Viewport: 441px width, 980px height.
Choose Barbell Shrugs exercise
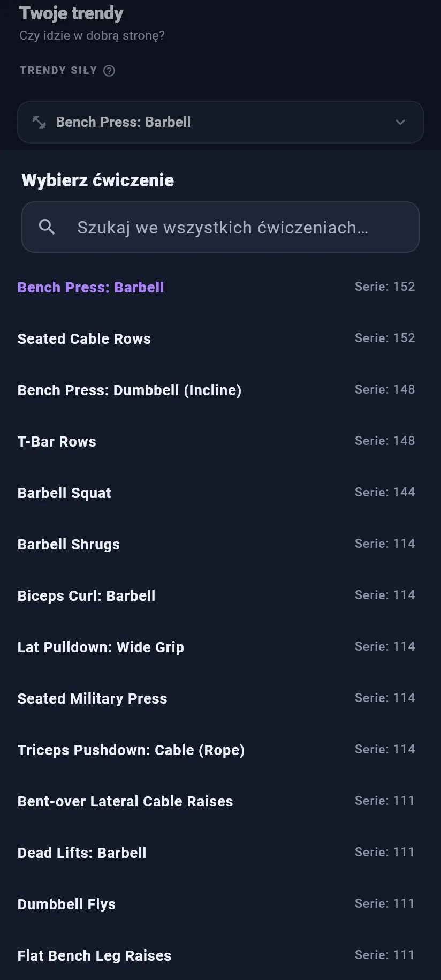(x=216, y=544)
